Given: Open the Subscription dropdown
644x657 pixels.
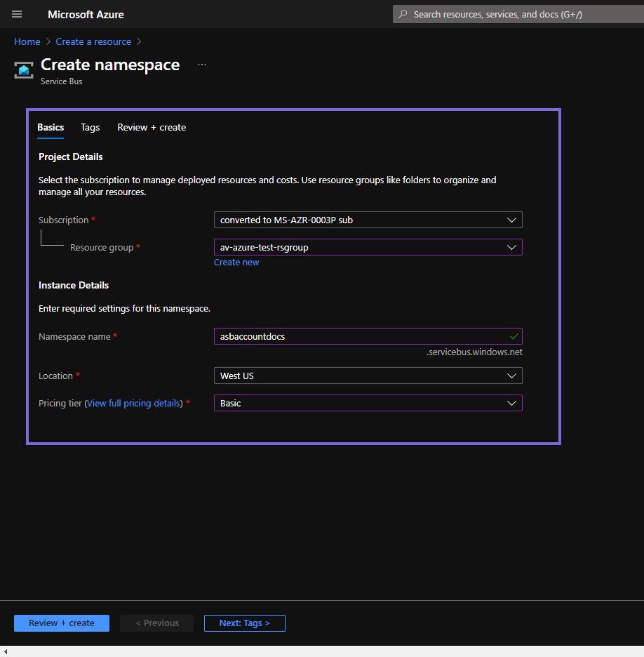Looking at the screenshot, I should coord(368,220).
